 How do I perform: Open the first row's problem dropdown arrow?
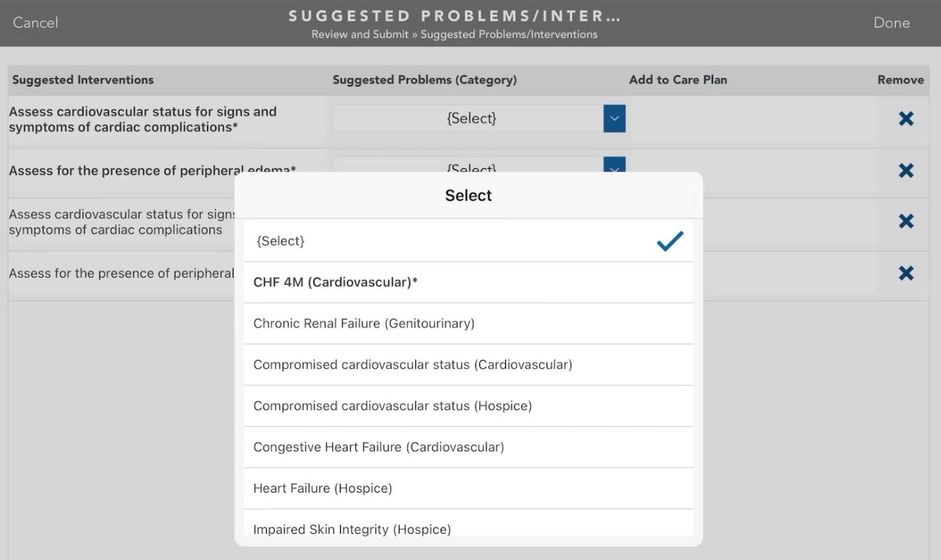(x=614, y=119)
